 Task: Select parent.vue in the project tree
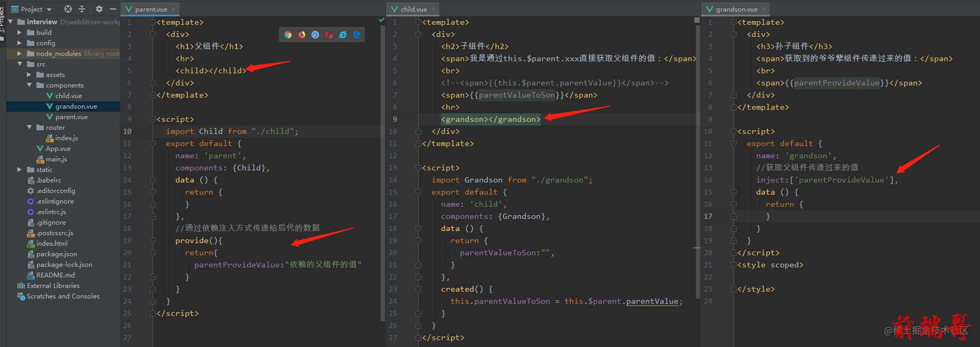(71, 117)
